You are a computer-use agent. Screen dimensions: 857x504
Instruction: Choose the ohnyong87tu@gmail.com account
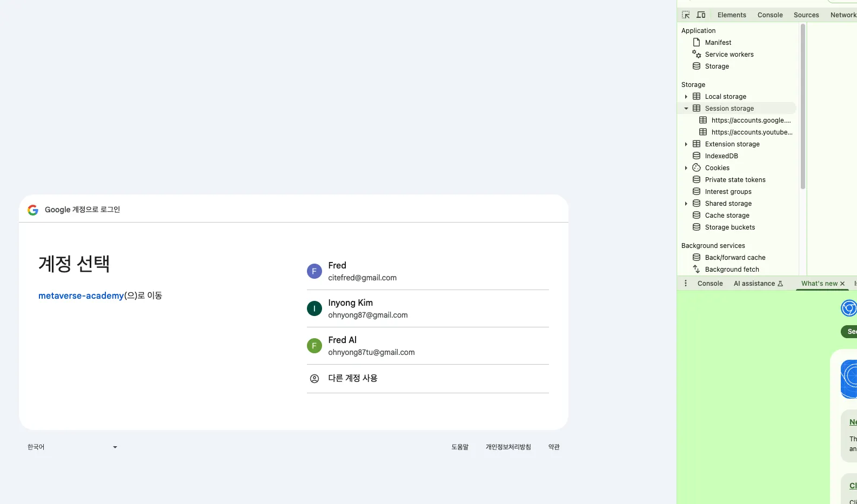point(428,346)
